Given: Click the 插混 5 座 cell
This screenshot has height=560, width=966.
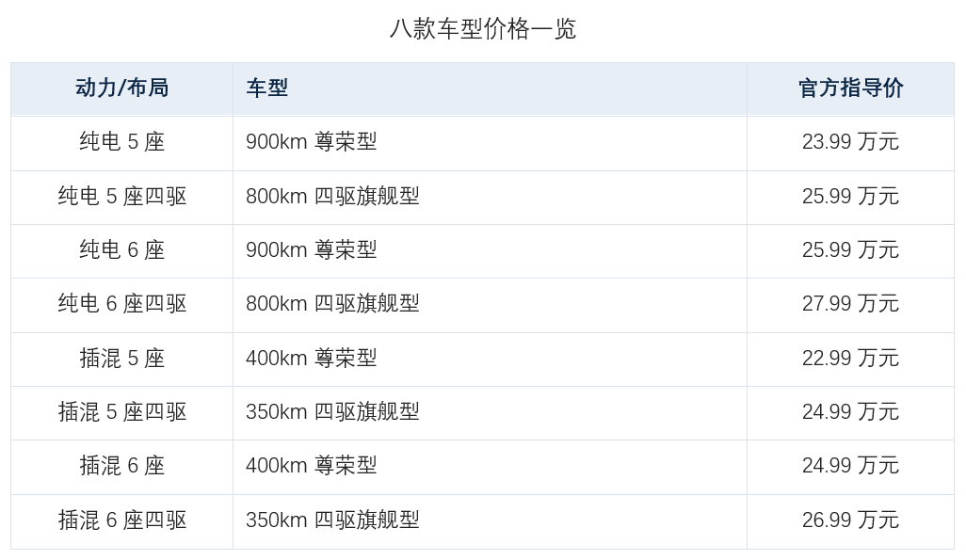Looking at the screenshot, I should 122,359.
